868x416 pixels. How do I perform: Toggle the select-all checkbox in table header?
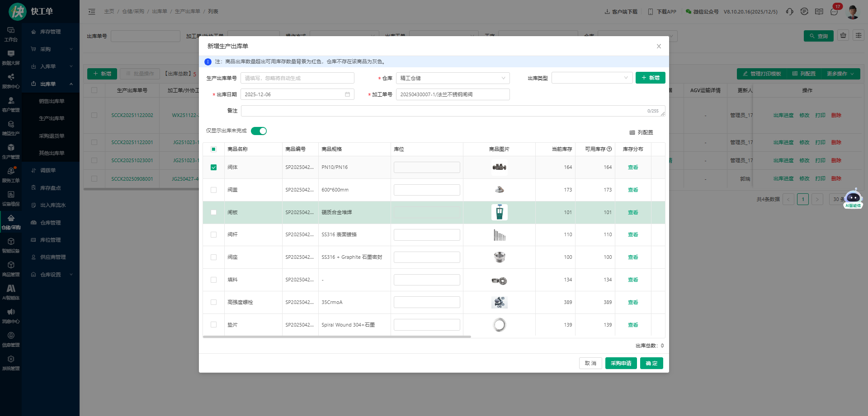[214, 149]
